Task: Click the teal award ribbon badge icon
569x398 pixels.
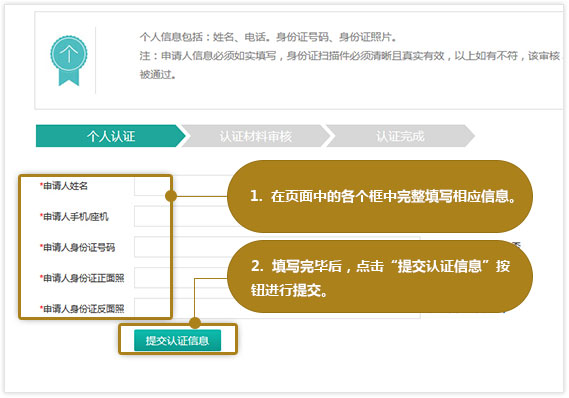Action: coord(69,61)
